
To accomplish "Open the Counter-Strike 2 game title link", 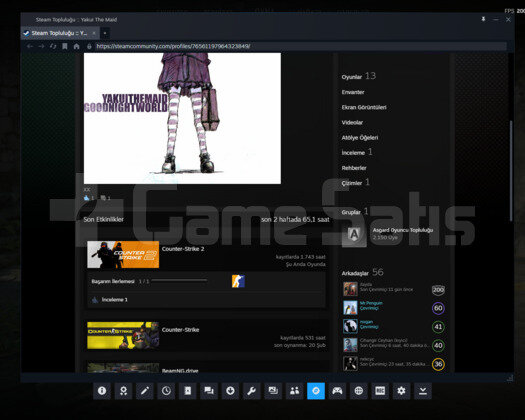I will coord(183,249).
